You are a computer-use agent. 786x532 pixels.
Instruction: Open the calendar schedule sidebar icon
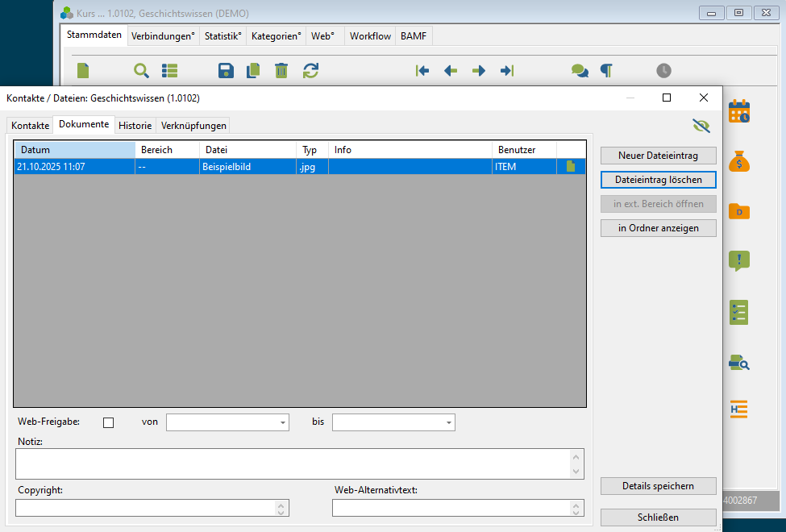(x=739, y=111)
